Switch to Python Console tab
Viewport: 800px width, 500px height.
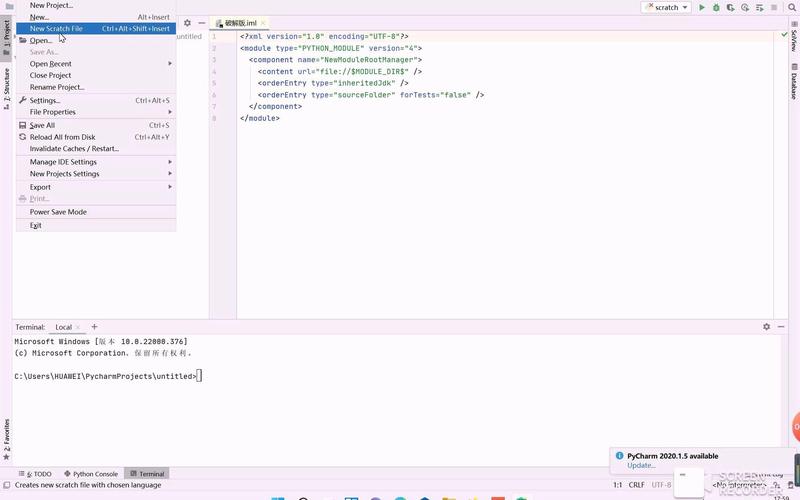pos(91,473)
